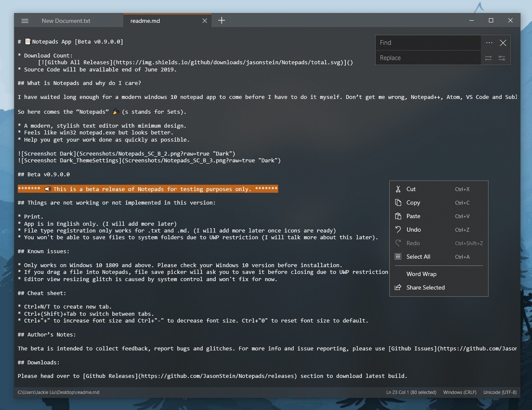This screenshot has height=410, width=532.
Task: Choose Copy from context menu
Action: click(x=439, y=202)
